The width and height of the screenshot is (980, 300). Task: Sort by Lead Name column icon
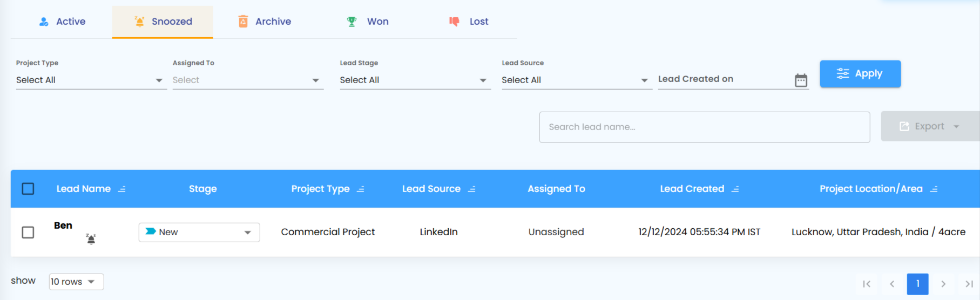122,189
